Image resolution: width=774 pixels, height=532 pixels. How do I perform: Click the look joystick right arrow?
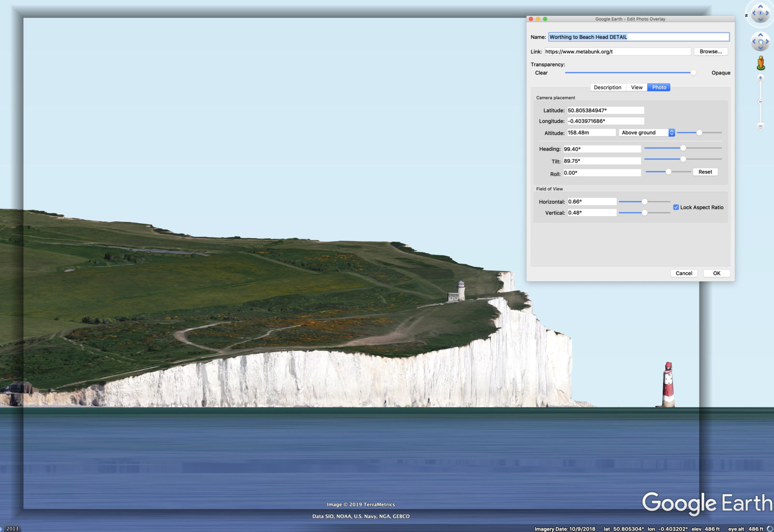tap(767, 13)
